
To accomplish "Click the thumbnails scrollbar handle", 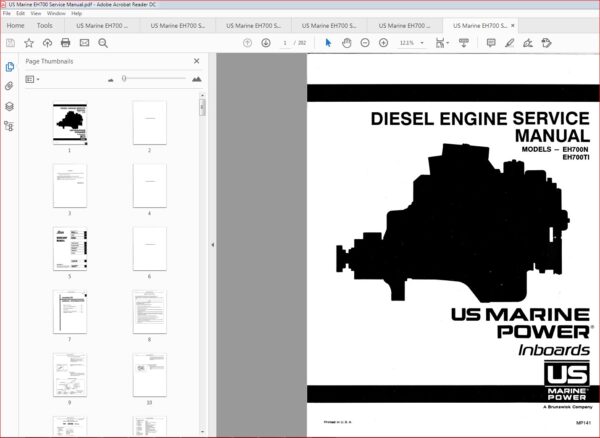I will pyautogui.click(x=202, y=107).
